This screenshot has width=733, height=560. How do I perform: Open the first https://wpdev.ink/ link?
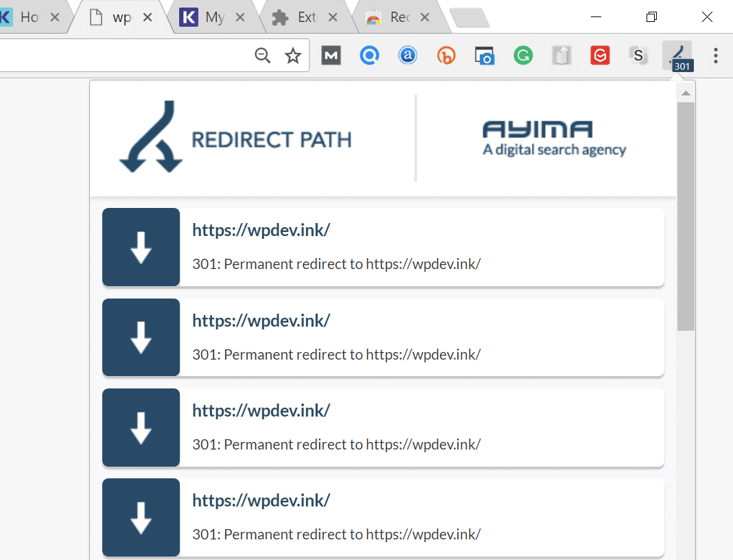click(x=261, y=229)
